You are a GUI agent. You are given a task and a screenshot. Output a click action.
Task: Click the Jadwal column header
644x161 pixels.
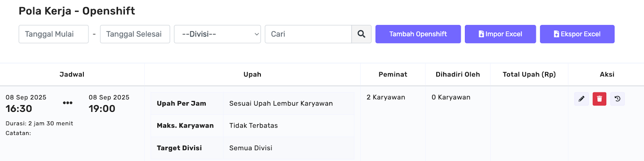click(x=72, y=74)
